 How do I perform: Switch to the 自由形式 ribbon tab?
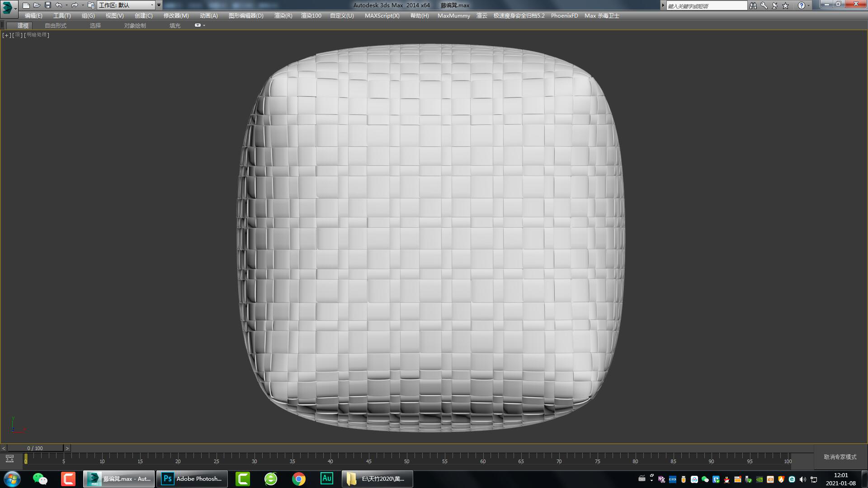point(56,25)
